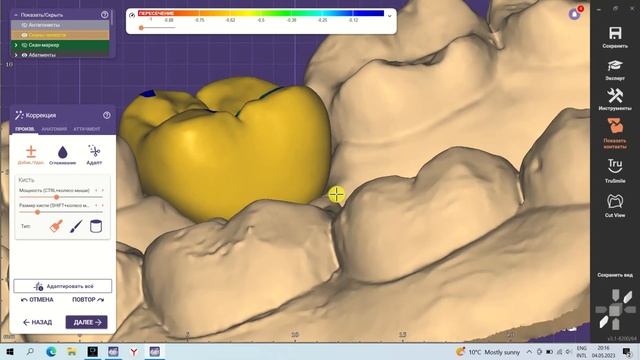Expand the Абатменты group
This screenshot has width=640, height=360.
tap(16, 55)
